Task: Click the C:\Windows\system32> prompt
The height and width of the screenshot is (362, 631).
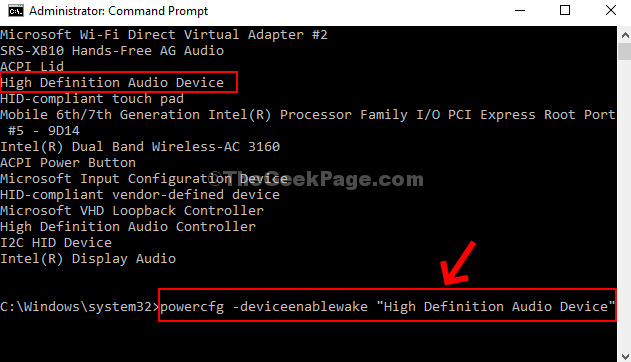Action: [x=80, y=306]
